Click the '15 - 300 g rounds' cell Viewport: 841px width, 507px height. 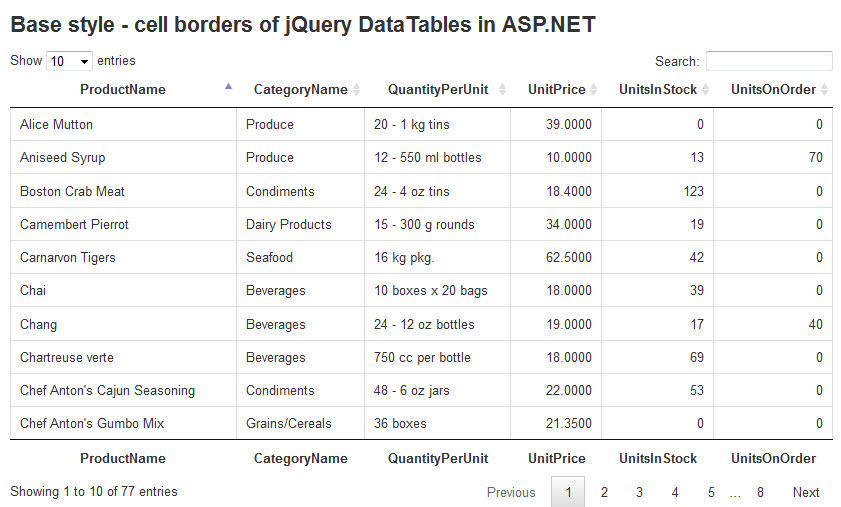(438, 224)
